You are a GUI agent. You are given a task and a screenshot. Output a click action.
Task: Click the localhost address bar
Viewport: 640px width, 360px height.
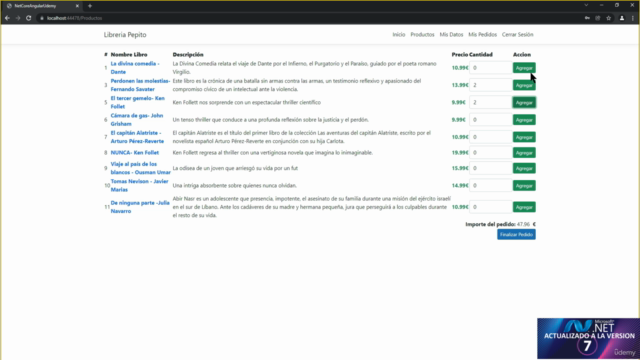pyautogui.click(x=310, y=18)
